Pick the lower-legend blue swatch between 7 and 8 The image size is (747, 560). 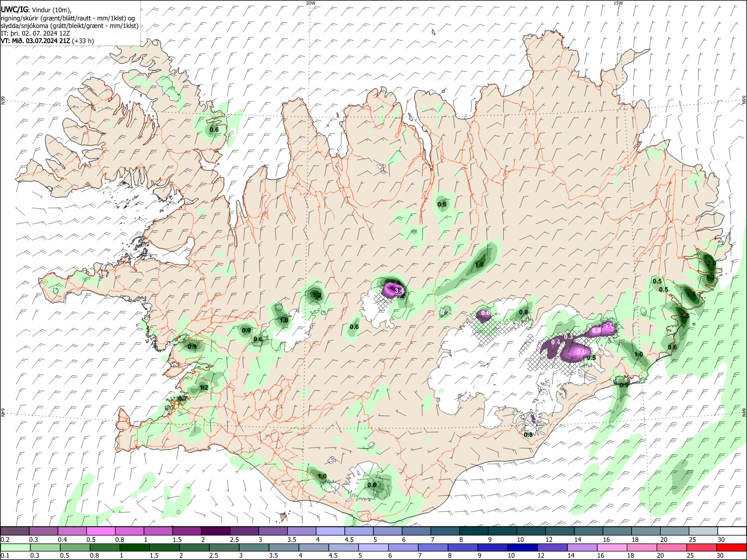433,547
